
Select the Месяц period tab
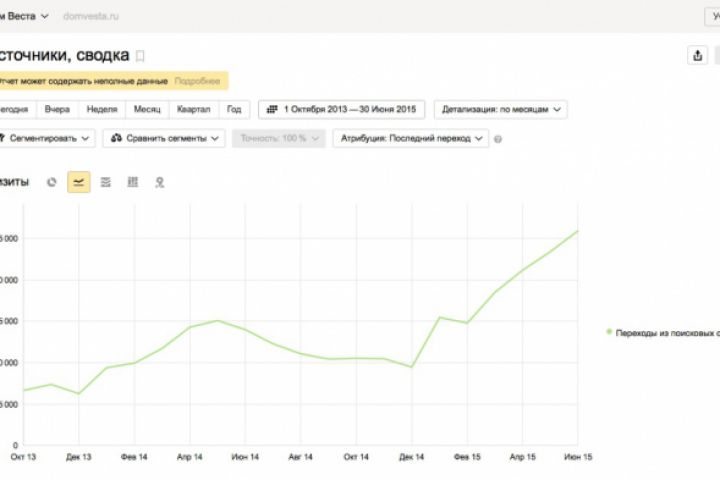click(147, 109)
